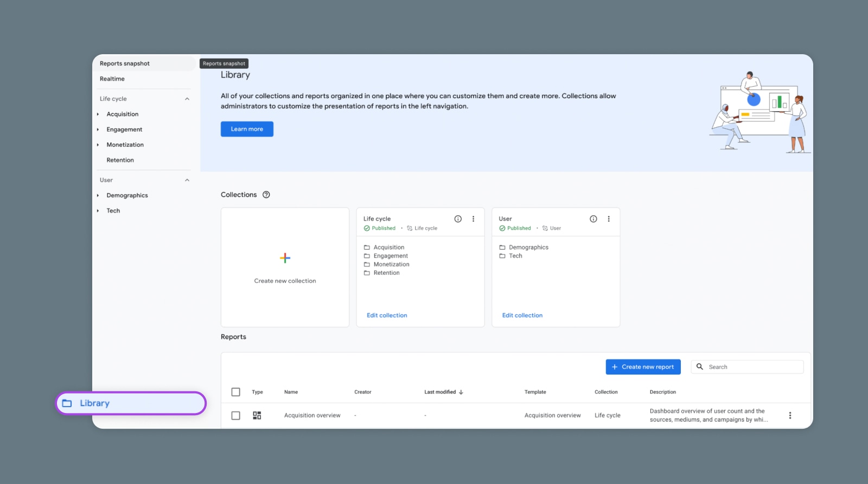Expand Monetization in the sidebar
The height and width of the screenshot is (484, 868).
tap(98, 145)
